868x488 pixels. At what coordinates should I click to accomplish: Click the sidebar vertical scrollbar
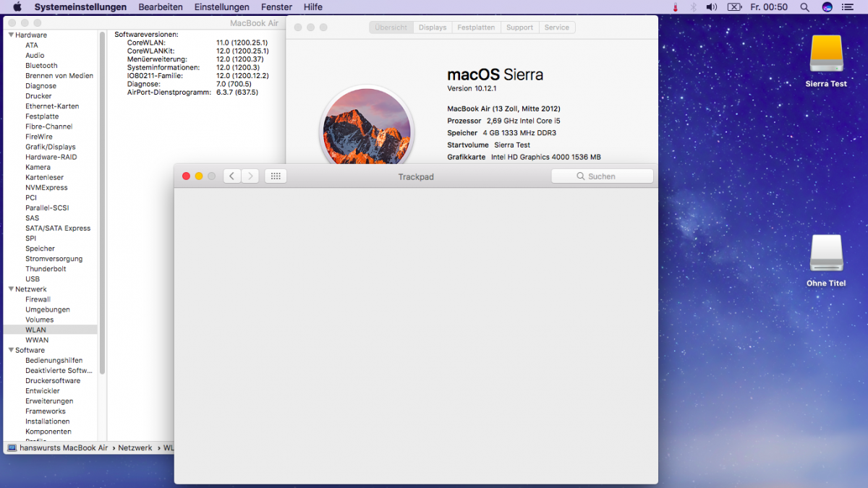102,217
